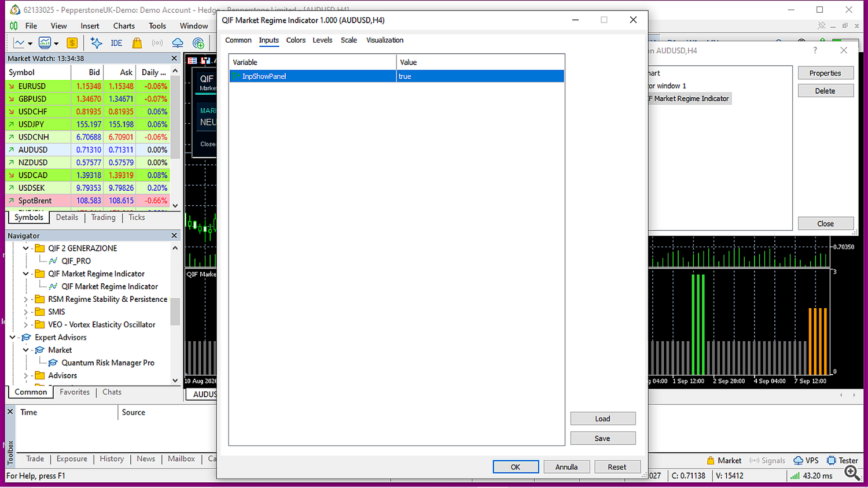Image resolution: width=868 pixels, height=488 pixels.
Task: Click the VPS cloud icon in status bar
Action: coord(798,461)
